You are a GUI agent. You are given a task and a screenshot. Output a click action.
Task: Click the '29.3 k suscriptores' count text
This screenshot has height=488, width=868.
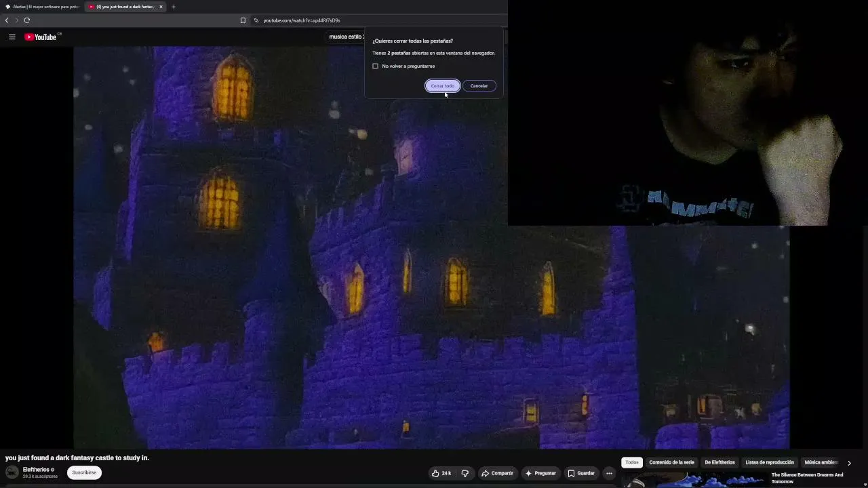pos(40,476)
